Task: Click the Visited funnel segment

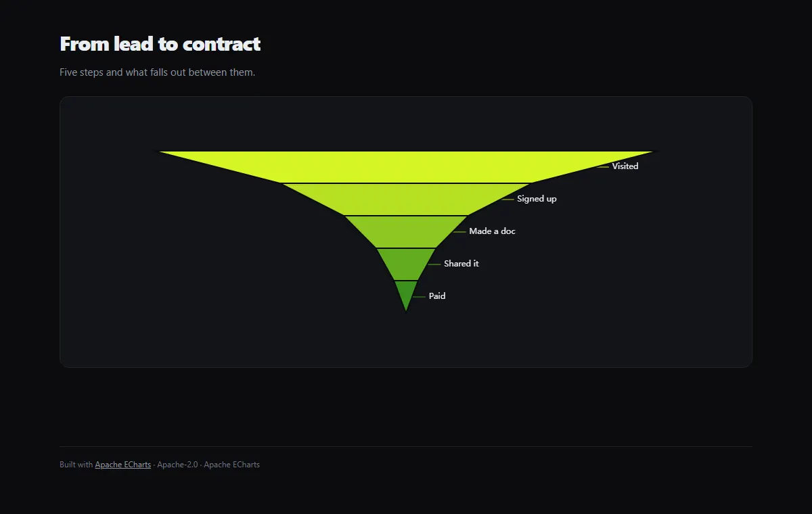Action: click(x=406, y=166)
